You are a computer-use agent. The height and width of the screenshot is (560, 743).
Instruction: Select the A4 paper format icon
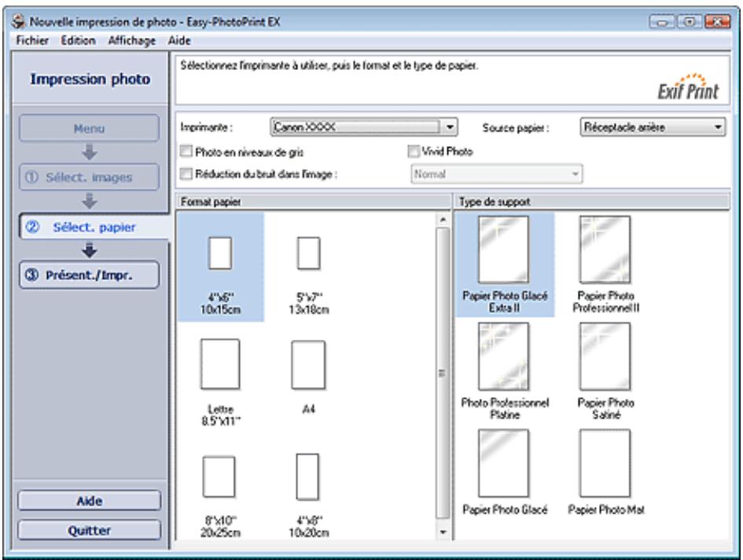(308, 365)
